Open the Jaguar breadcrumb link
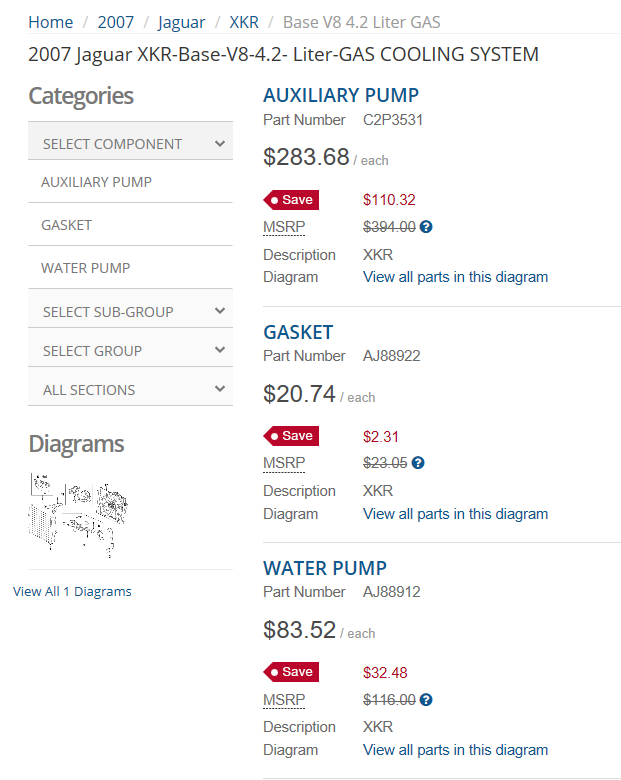The width and height of the screenshot is (621, 780). coord(181,22)
